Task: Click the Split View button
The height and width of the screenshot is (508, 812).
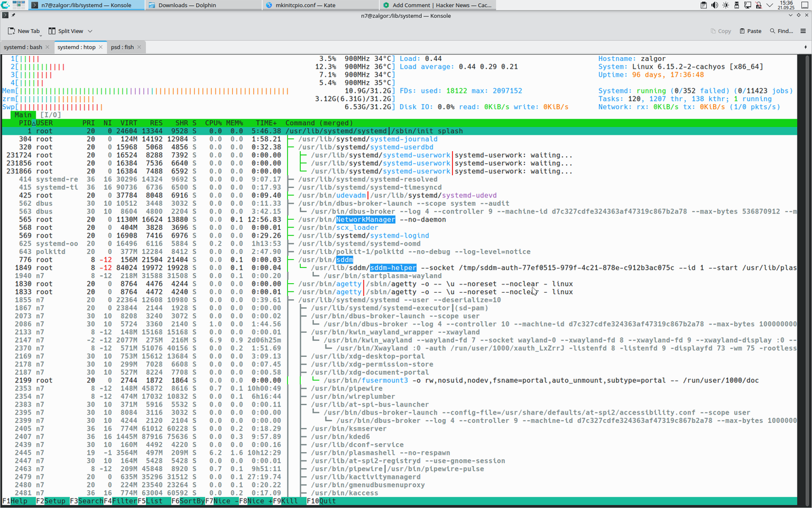Action: pos(65,30)
